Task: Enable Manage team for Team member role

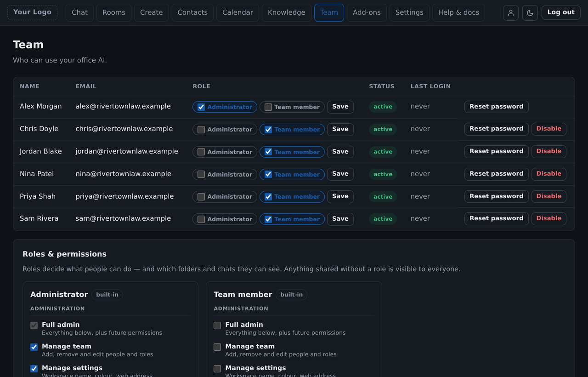Action: [x=217, y=347]
